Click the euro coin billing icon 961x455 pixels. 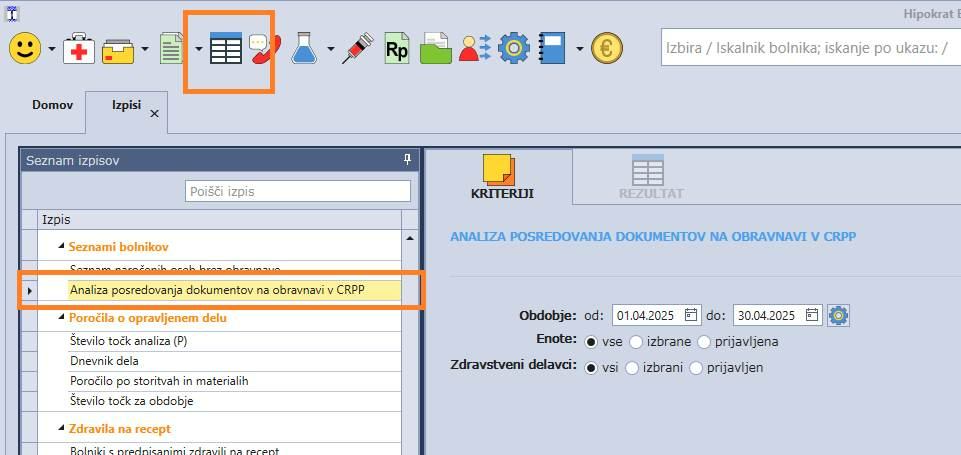point(607,48)
